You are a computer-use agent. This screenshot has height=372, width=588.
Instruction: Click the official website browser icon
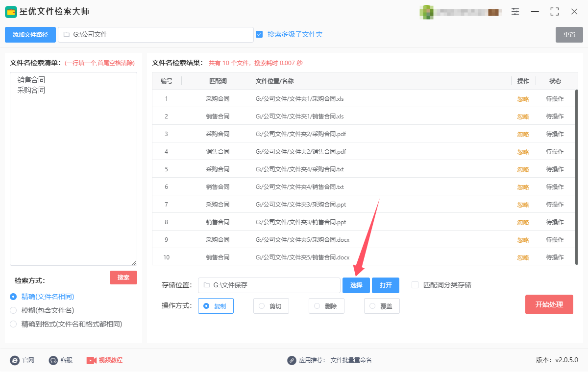[x=15, y=360]
